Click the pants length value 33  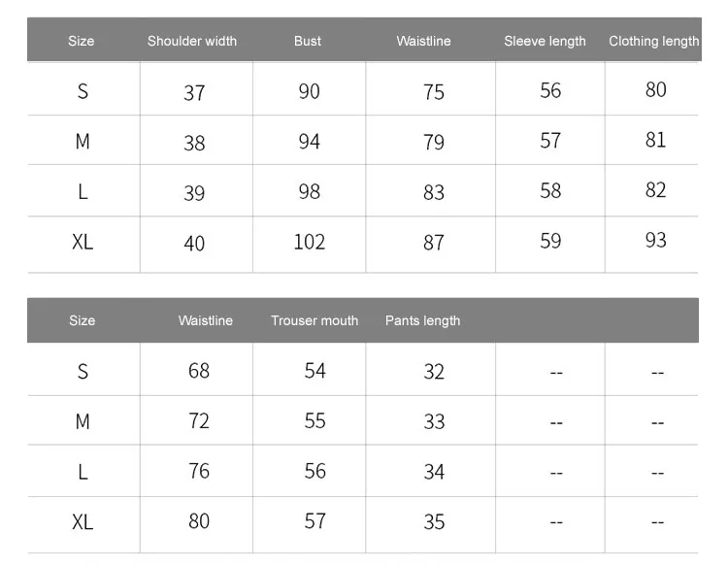(434, 421)
